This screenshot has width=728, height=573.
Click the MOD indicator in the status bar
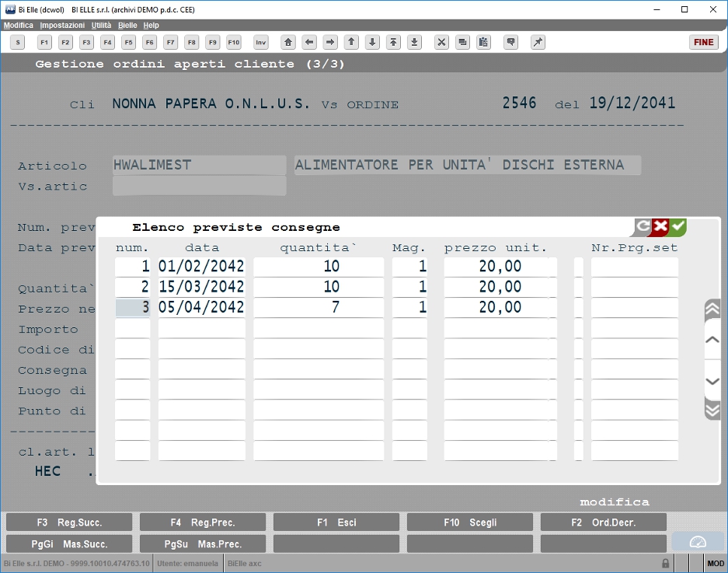pyautogui.click(x=715, y=563)
